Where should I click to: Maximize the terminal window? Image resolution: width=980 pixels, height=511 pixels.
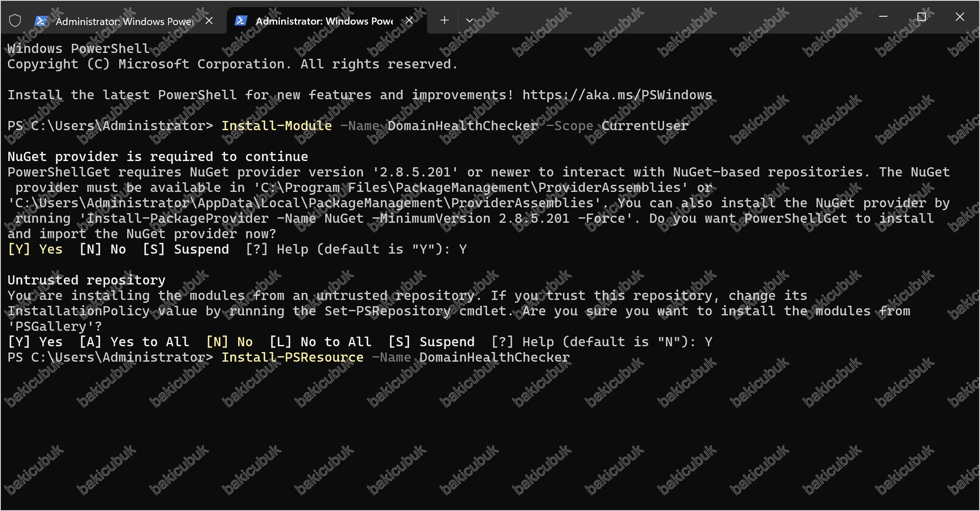(922, 17)
